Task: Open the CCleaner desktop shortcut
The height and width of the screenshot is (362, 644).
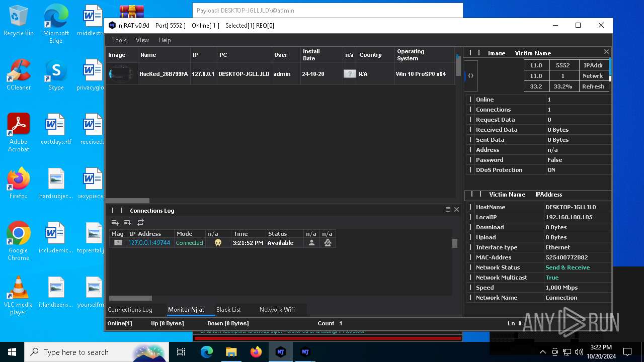Action: (x=18, y=75)
